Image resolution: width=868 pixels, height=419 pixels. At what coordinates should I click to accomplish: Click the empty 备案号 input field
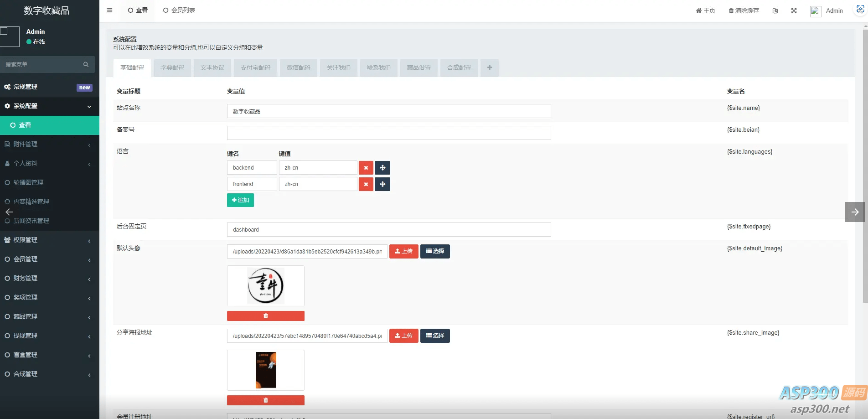[389, 133]
